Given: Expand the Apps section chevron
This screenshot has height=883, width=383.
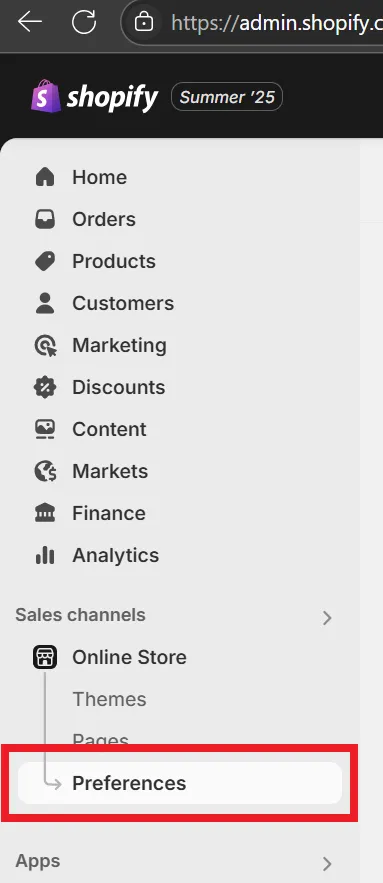Looking at the screenshot, I should (x=327, y=864).
